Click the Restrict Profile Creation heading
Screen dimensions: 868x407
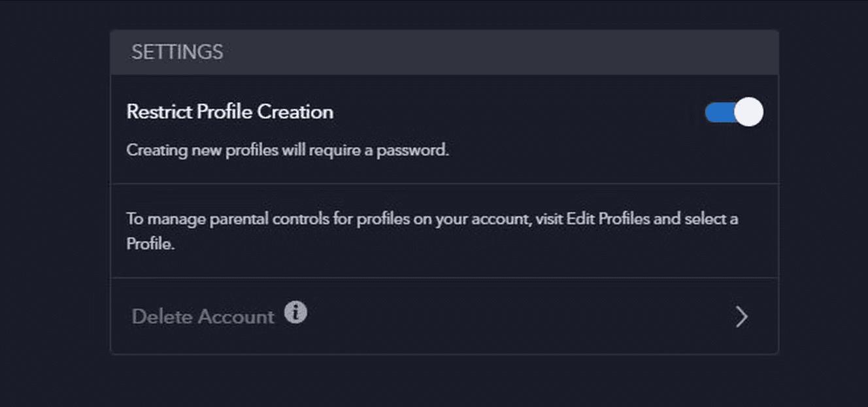pyautogui.click(x=229, y=112)
